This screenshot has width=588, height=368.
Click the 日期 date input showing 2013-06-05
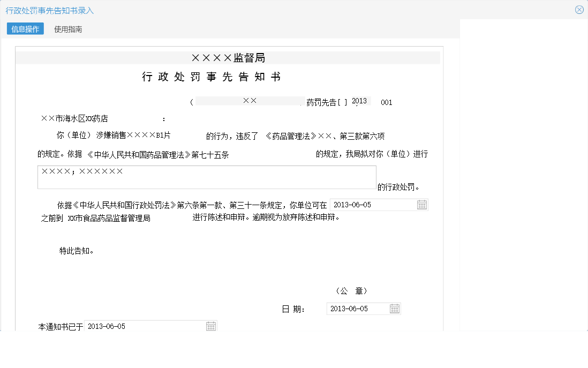coord(356,309)
